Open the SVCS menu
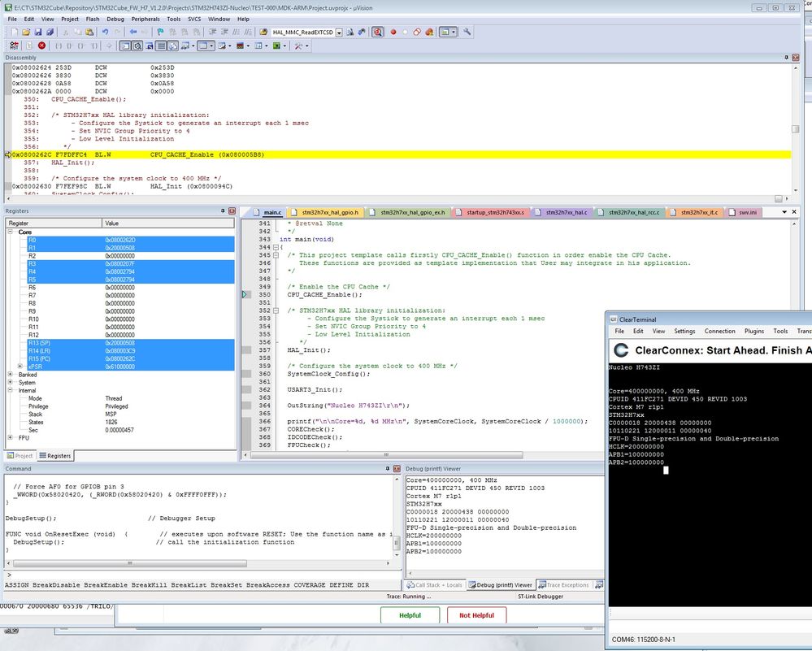812x651 pixels. coord(194,20)
